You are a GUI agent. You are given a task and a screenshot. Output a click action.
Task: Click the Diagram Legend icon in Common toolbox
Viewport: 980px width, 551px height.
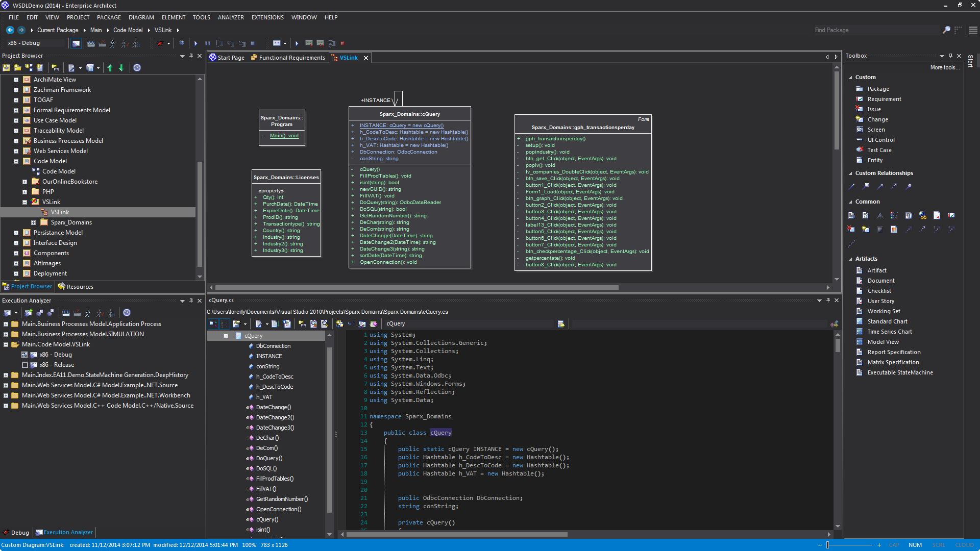pos(894,215)
